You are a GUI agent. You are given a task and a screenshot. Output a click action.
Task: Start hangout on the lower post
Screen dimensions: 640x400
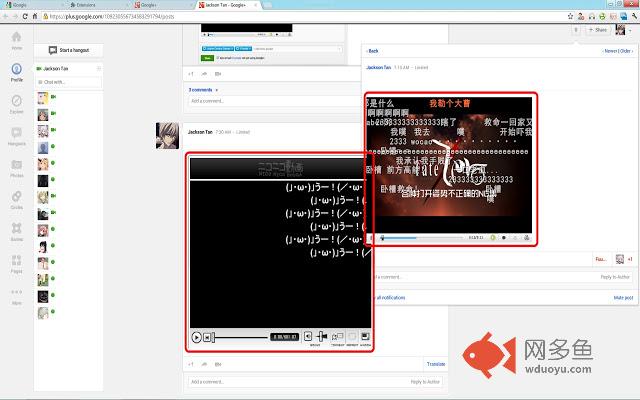(218, 364)
